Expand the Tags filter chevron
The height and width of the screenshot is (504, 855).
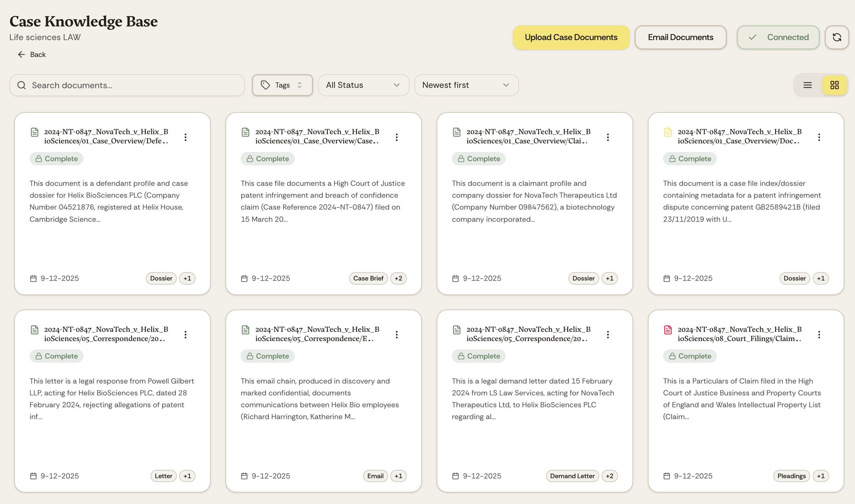click(300, 85)
